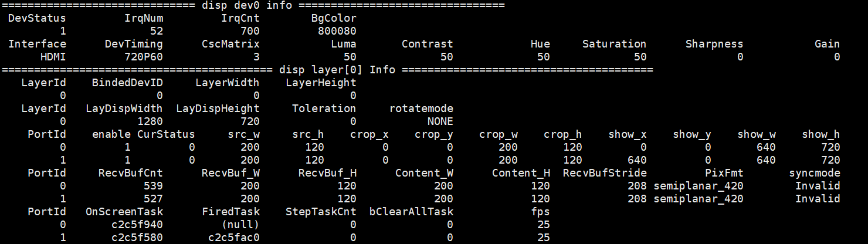
Task: Click the LayDispWidth value 1280
Action: tap(150, 121)
